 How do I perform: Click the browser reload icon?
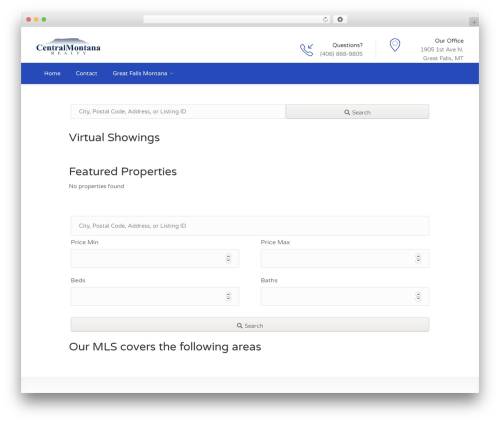point(325,19)
